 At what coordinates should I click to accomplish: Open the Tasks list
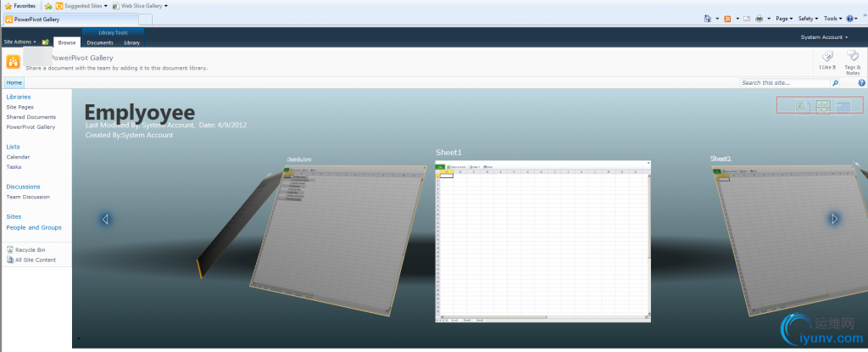pyautogui.click(x=14, y=167)
